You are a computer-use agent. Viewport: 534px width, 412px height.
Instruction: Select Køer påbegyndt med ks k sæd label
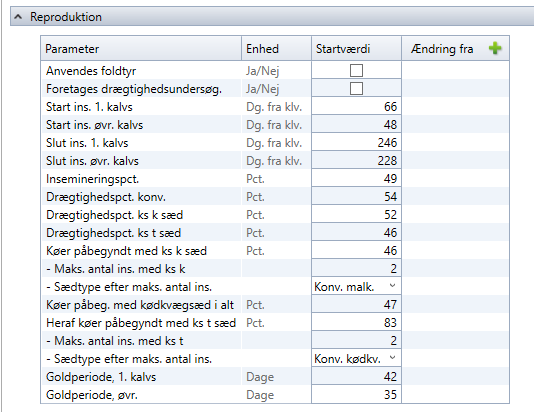[126, 251]
